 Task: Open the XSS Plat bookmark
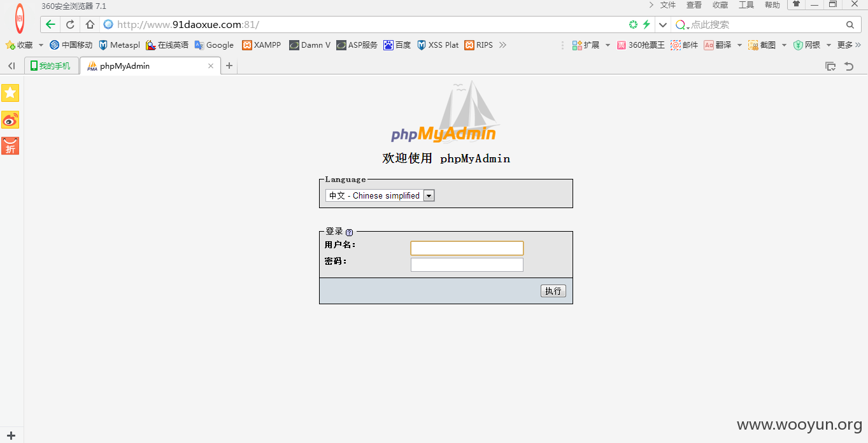click(438, 45)
